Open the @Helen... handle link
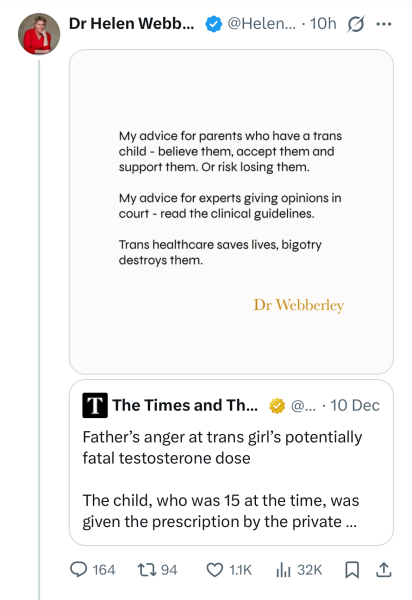 262,24
